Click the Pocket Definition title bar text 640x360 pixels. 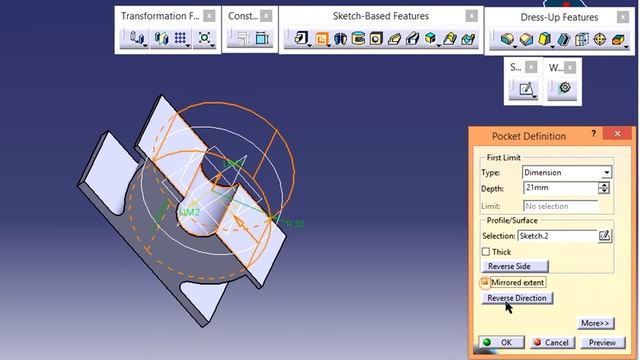point(529,136)
